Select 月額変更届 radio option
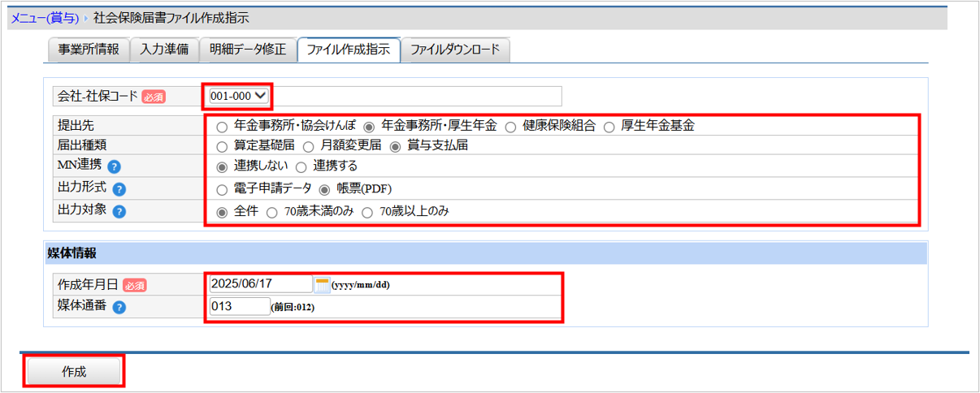Image resolution: width=980 pixels, height=393 pixels. (x=308, y=147)
